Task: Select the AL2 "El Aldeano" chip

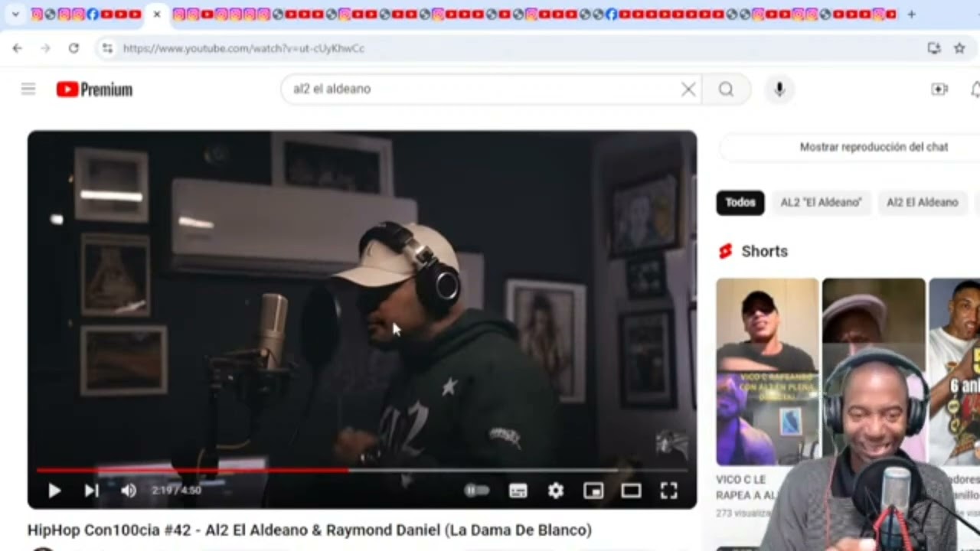Action: (x=821, y=203)
